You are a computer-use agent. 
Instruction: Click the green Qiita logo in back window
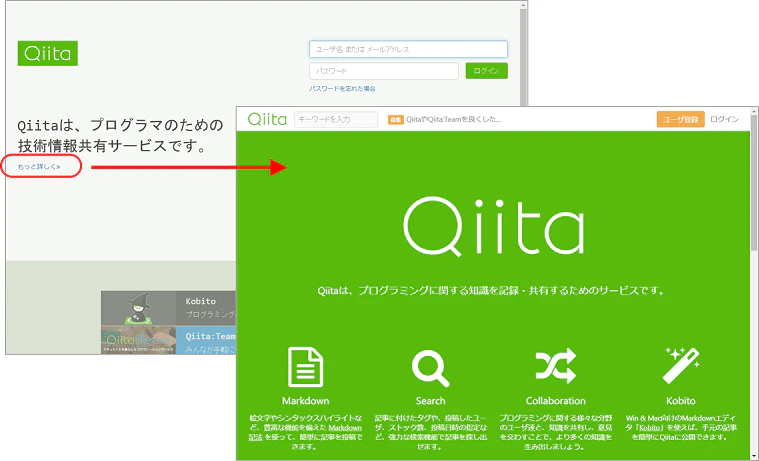pos(47,53)
